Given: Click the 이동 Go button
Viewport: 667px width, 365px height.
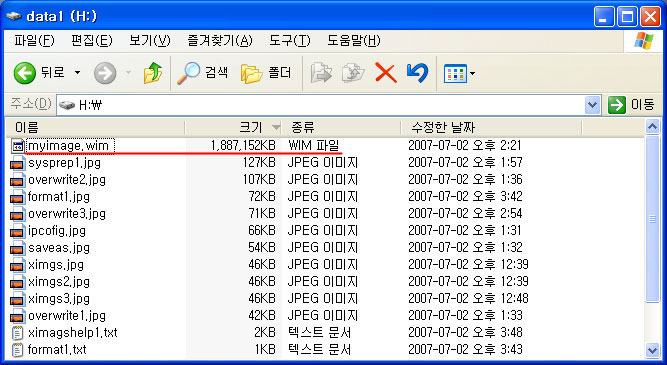Looking at the screenshot, I should 630,105.
